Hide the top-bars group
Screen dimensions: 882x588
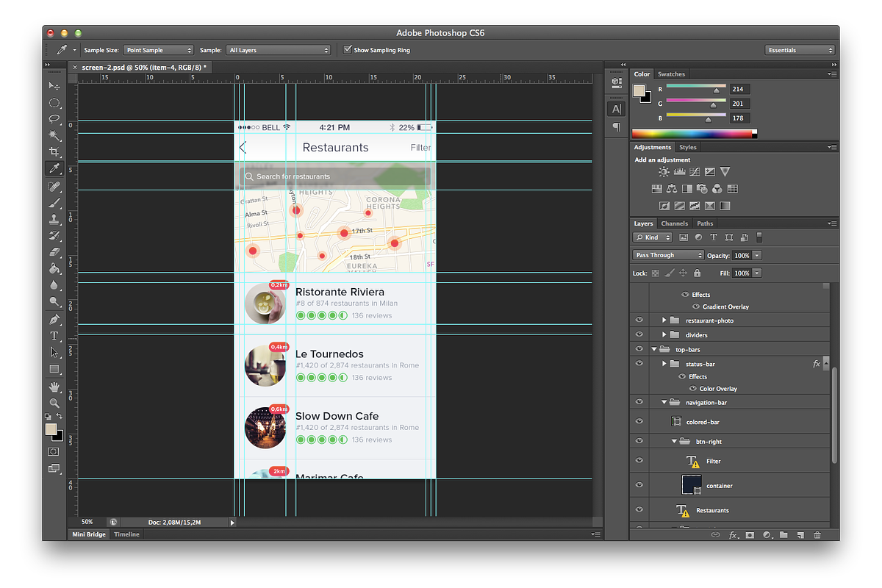click(639, 349)
